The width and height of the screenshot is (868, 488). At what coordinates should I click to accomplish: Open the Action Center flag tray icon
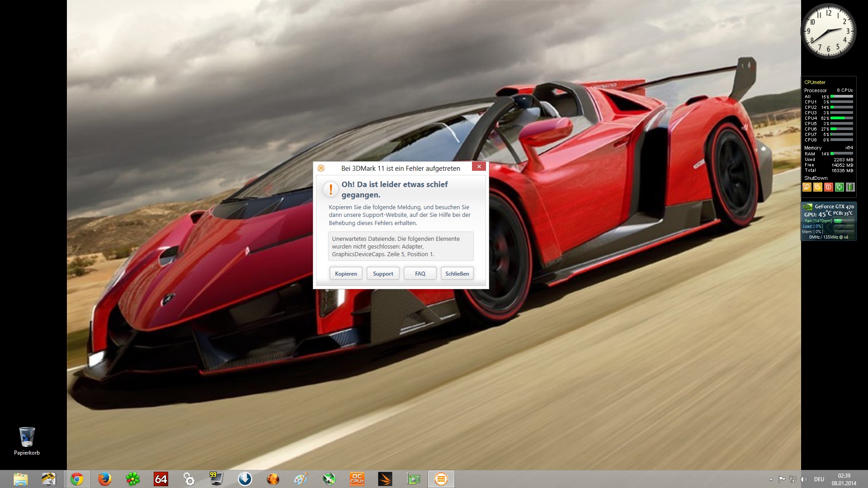(x=782, y=479)
